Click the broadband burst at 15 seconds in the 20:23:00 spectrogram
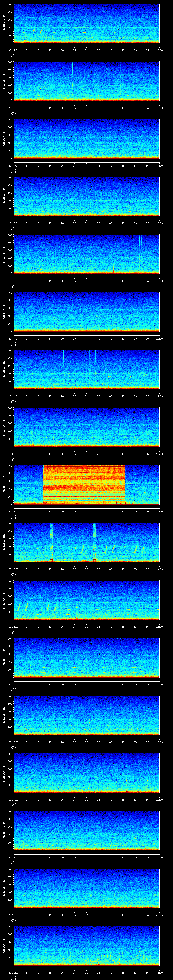The image size is (173, 980). click(51, 542)
